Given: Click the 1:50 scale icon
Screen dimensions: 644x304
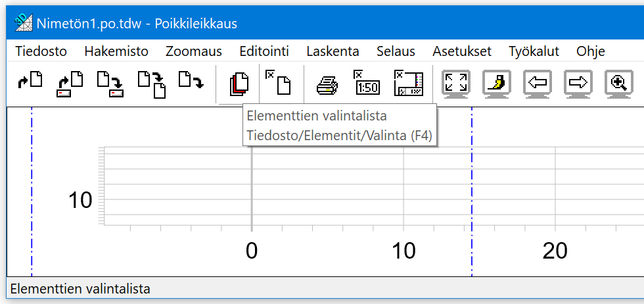Looking at the screenshot, I should [x=367, y=84].
